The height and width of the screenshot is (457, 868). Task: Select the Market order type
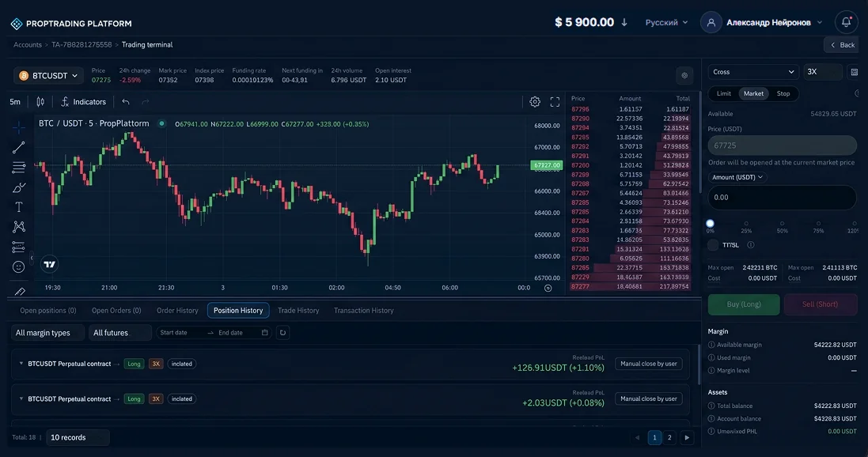point(753,93)
